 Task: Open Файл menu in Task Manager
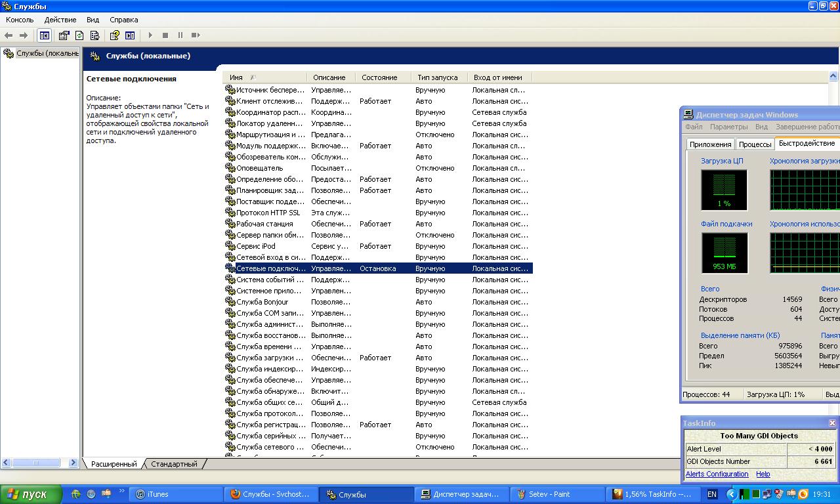694,127
